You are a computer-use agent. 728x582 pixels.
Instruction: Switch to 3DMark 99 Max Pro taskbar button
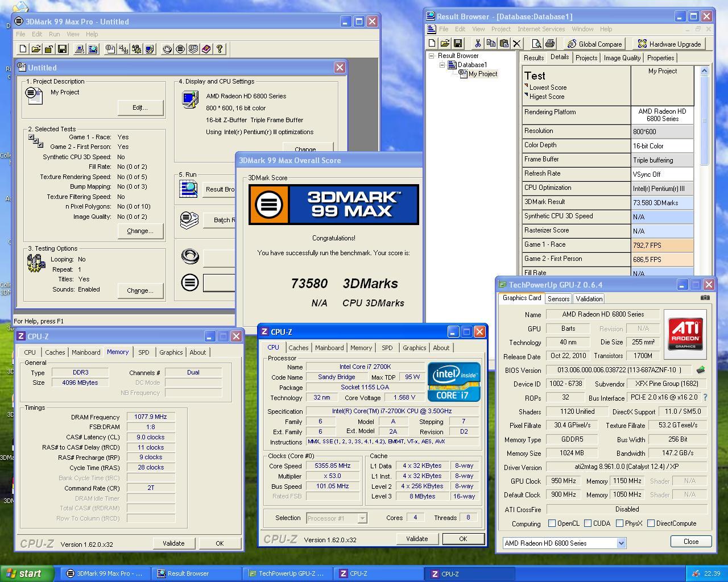click(106, 573)
